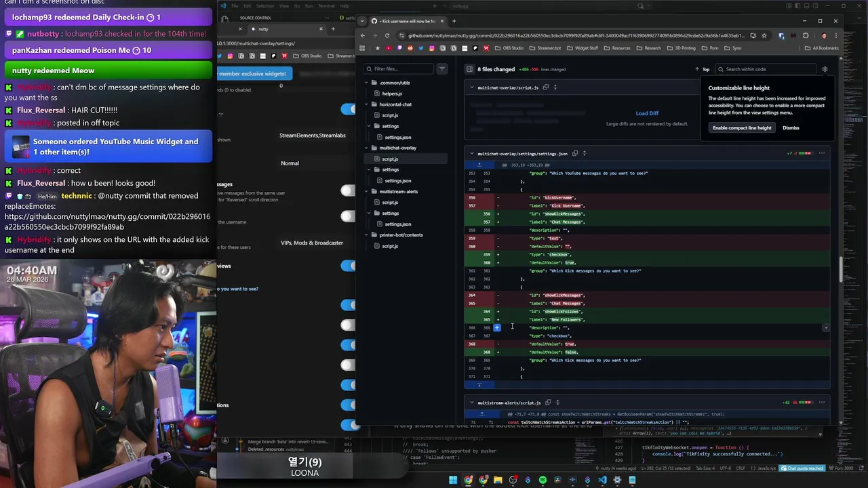This screenshot has height=488, width=868.
Task: Click Enable compact line height button
Action: coord(742,127)
